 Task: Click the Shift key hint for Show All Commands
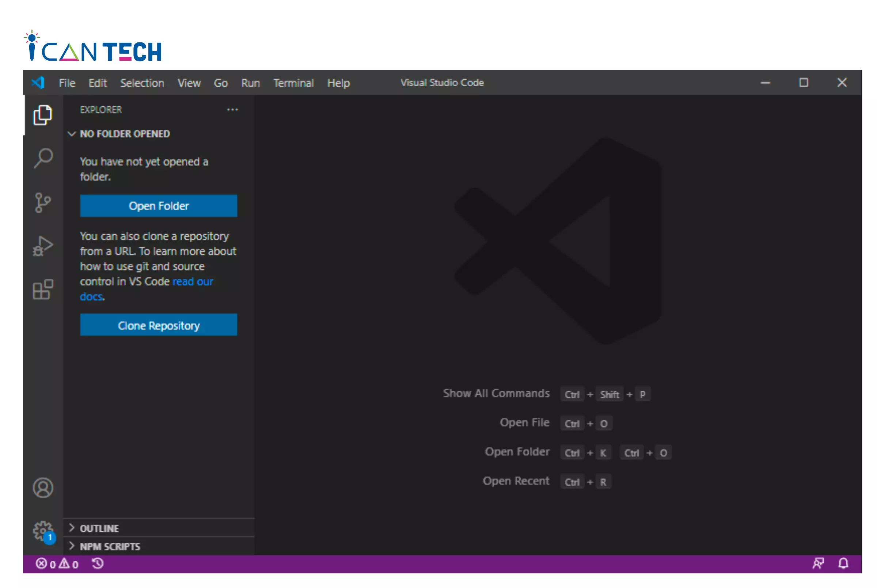(x=609, y=395)
